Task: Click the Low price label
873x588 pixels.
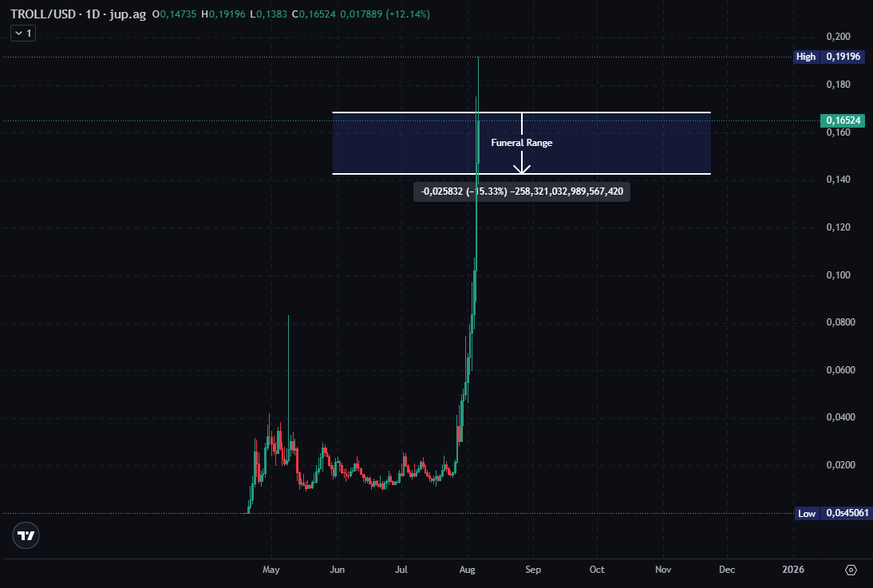Action: coord(832,513)
